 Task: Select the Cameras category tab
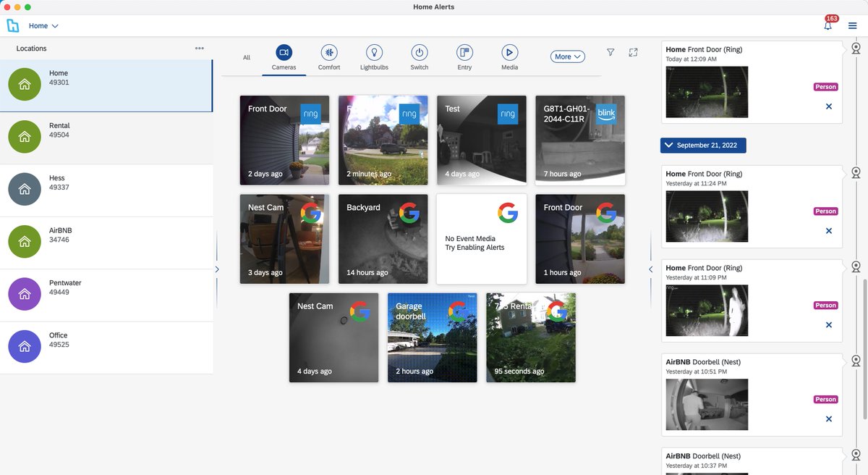(284, 57)
